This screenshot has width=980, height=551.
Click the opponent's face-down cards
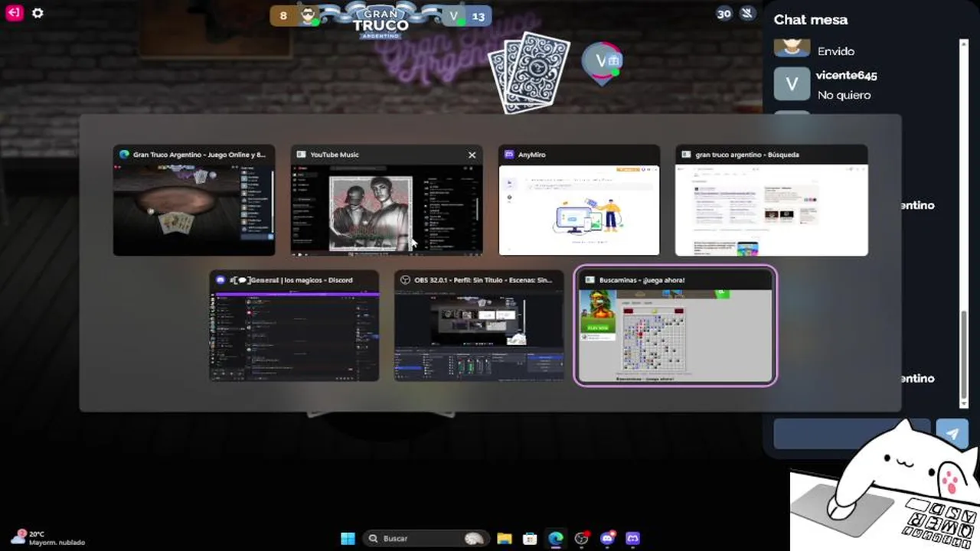[x=530, y=71]
